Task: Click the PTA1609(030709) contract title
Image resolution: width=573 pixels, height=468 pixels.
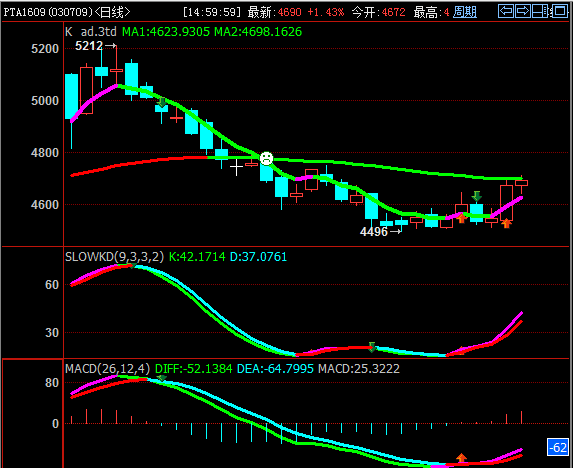Action: pos(48,12)
